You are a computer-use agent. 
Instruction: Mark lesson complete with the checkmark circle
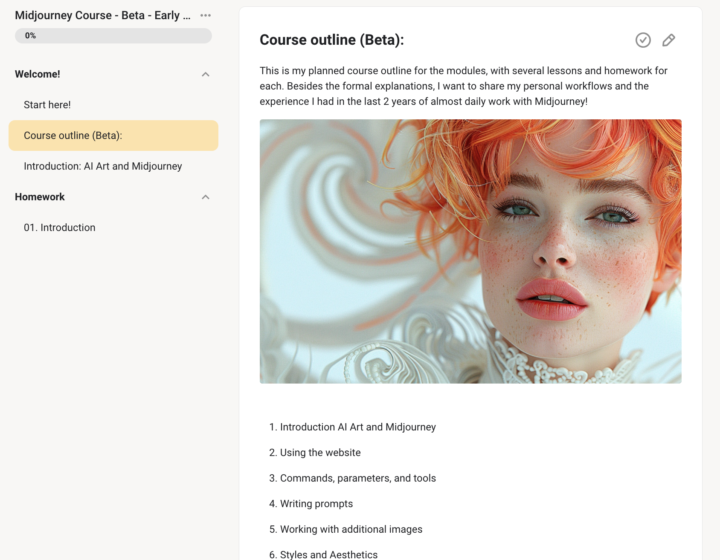click(643, 40)
